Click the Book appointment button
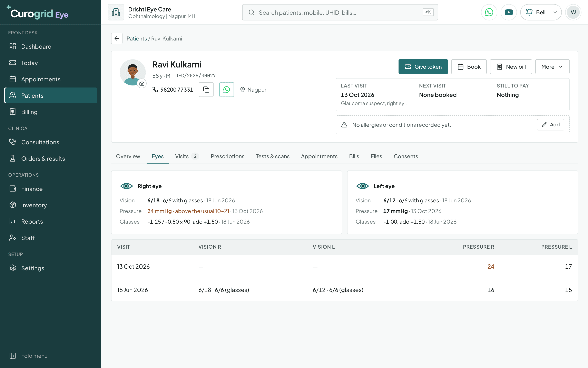This screenshot has width=588, height=368. 469,67
